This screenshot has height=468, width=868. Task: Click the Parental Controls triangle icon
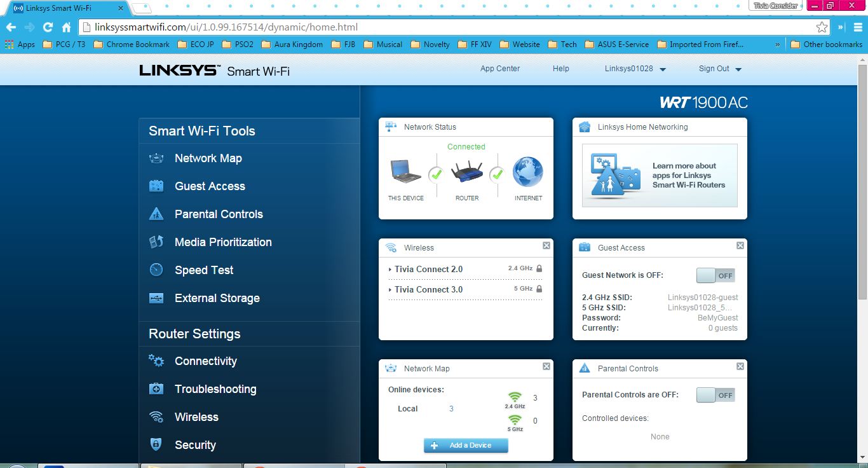click(156, 214)
